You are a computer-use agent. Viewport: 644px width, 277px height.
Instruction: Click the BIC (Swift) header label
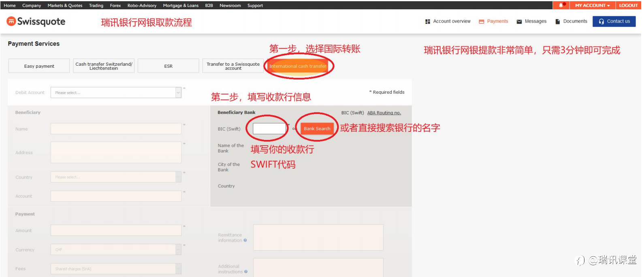(352, 113)
